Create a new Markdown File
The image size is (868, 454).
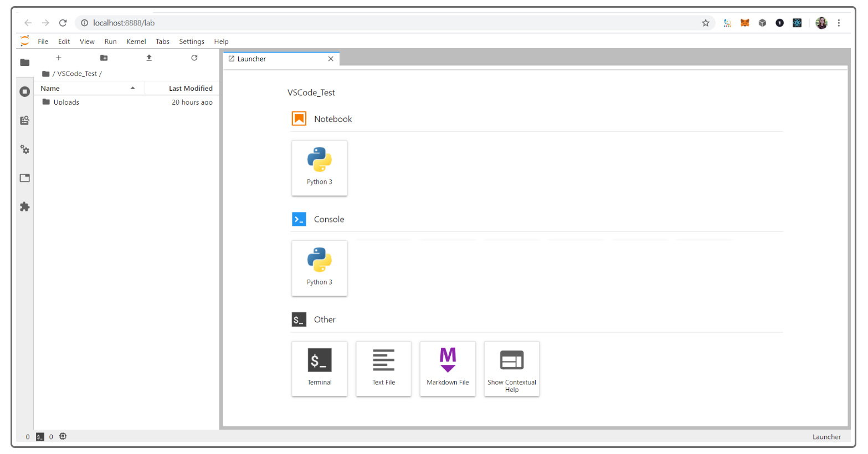448,369
